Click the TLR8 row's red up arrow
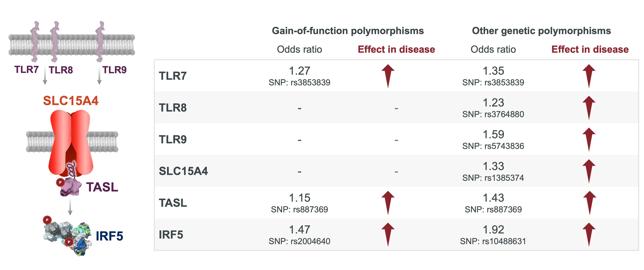 (x=589, y=108)
